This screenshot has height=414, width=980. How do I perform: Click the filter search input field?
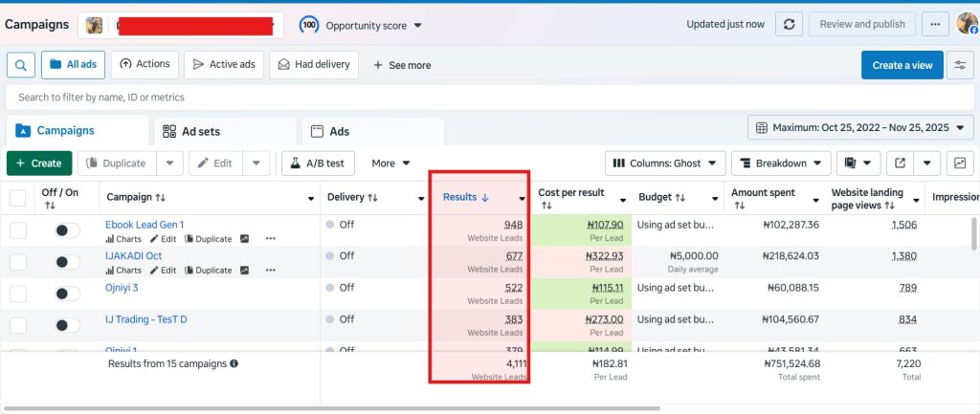click(x=479, y=98)
